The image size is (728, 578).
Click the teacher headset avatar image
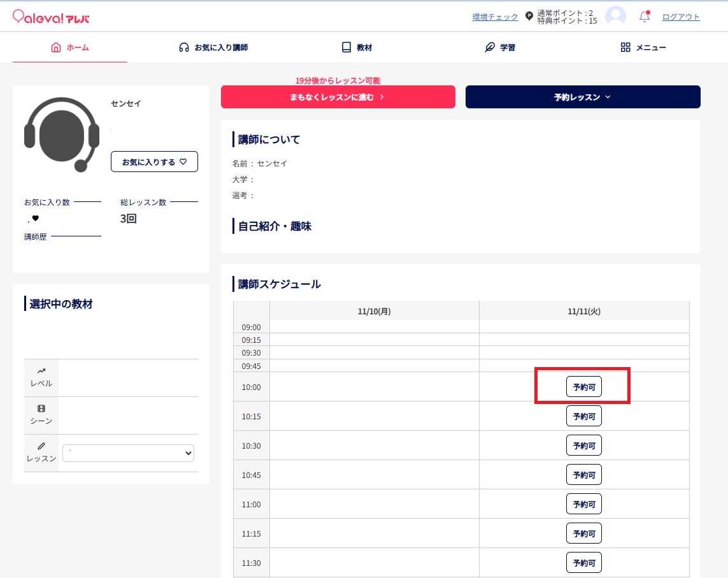(x=62, y=134)
